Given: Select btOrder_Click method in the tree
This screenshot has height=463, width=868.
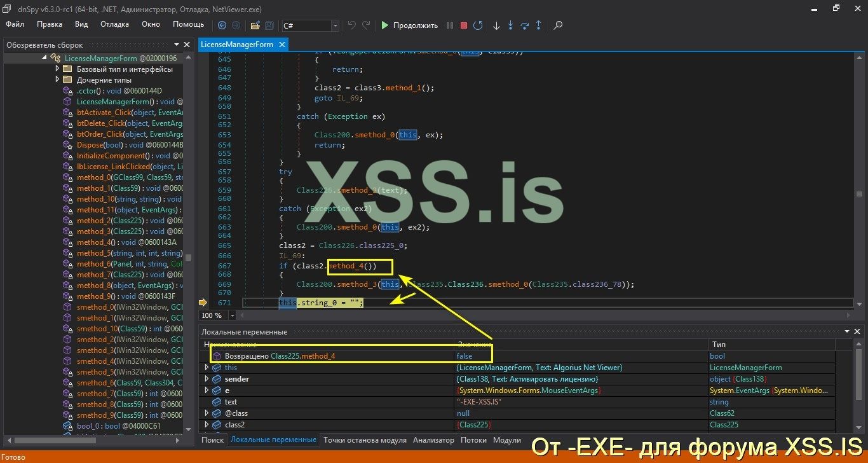Looking at the screenshot, I should (x=130, y=134).
